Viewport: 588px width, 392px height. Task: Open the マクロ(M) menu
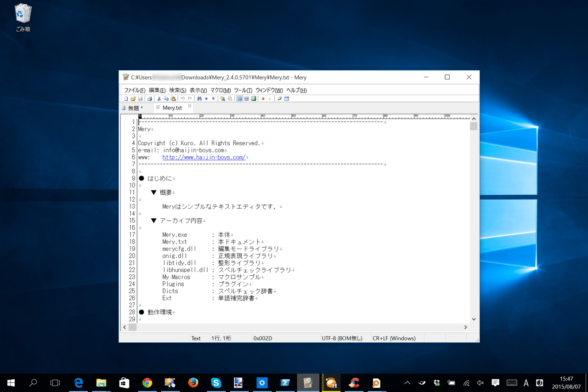coord(220,90)
